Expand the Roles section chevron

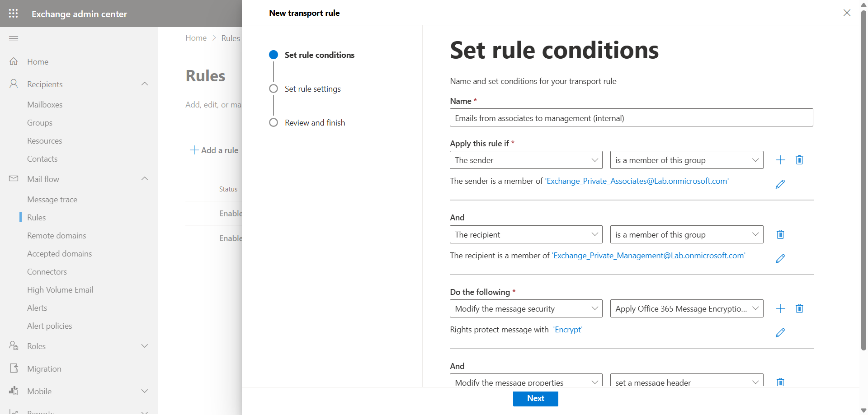point(145,346)
